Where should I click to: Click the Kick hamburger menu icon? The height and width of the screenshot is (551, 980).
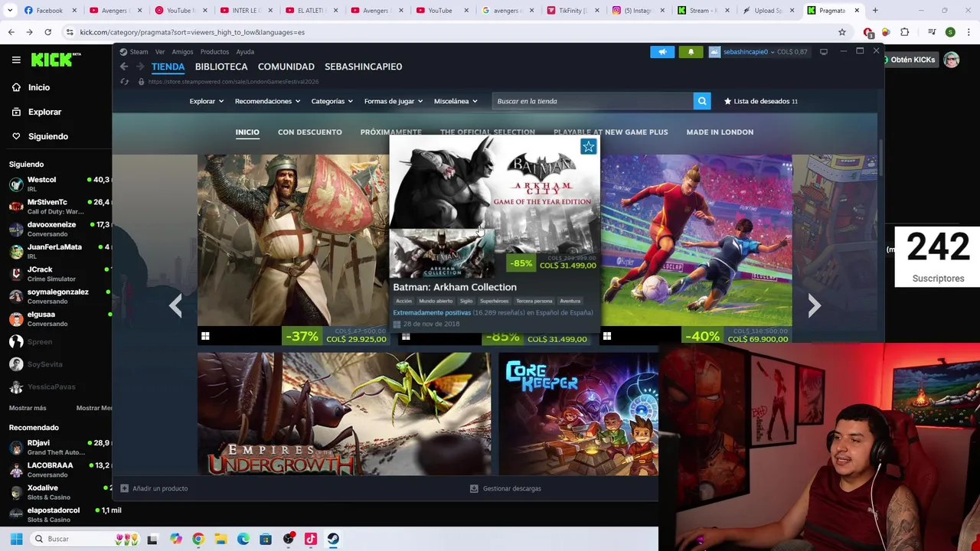[x=16, y=60]
